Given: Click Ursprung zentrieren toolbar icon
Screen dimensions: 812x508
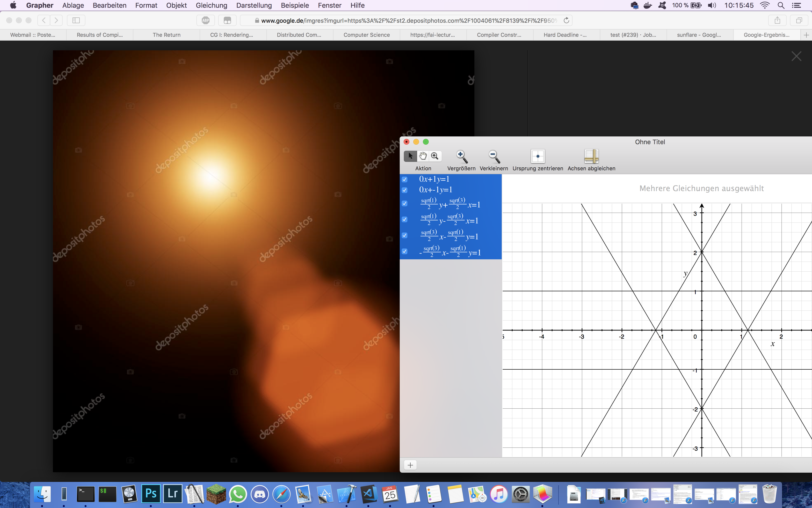Looking at the screenshot, I should (x=538, y=156).
